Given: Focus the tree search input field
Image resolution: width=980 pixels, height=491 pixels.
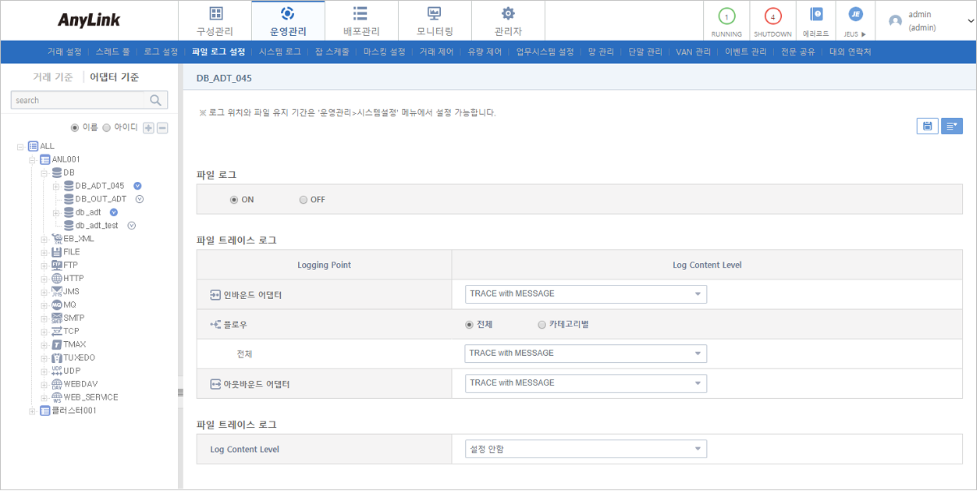Looking at the screenshot, I should coord(78,100).
